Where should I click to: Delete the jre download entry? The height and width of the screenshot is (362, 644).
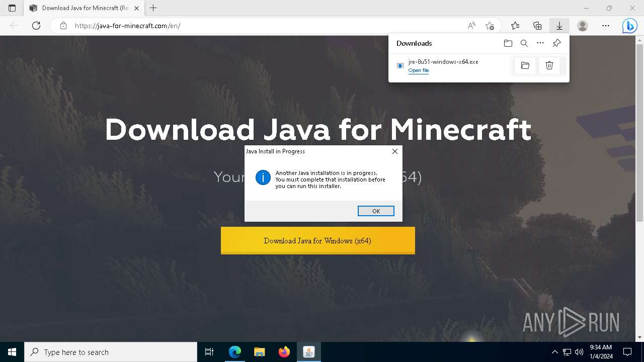pyautogui.click(x=549, y=65)
